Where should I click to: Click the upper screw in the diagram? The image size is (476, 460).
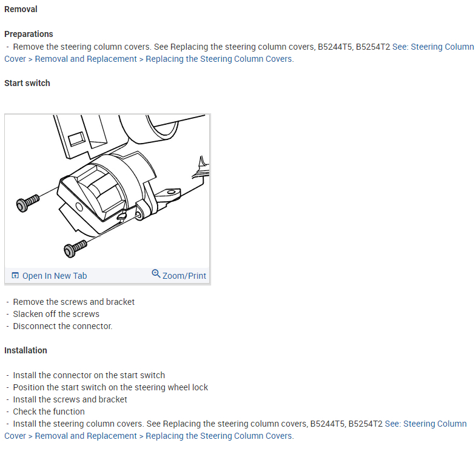[x=28, y=202]
